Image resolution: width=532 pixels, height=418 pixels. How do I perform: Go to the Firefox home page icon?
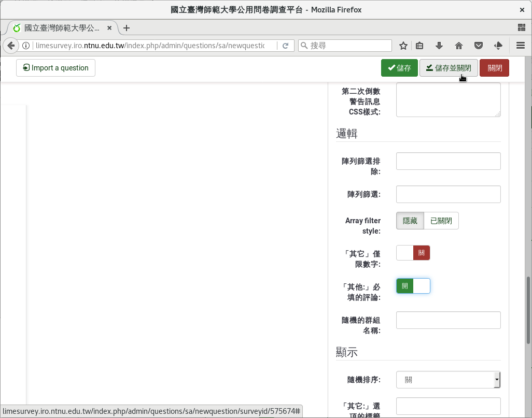point(459,46)
